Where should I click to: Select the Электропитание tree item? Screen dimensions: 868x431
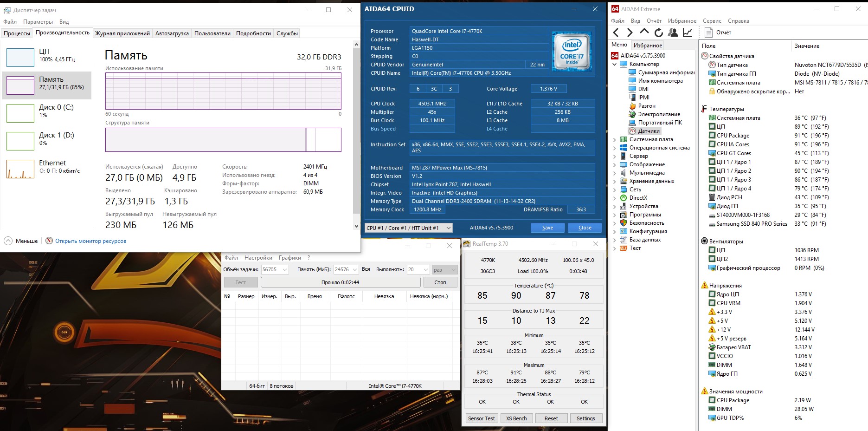pos(654,114)
